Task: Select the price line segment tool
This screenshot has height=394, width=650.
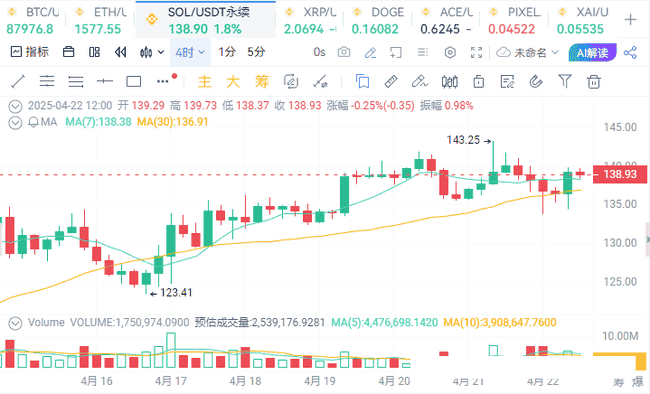Action: tap(104, 82)
